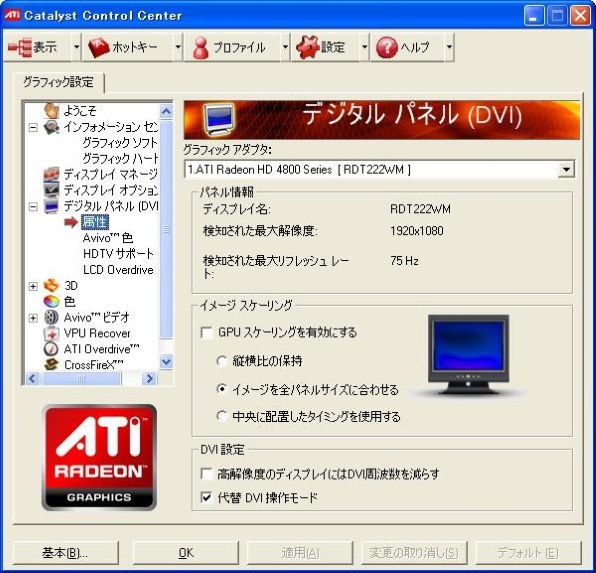Screen dimensions: 596x573
Task: Open the グラフィック アダプタ combo box
Action: [x=379, y=170]
